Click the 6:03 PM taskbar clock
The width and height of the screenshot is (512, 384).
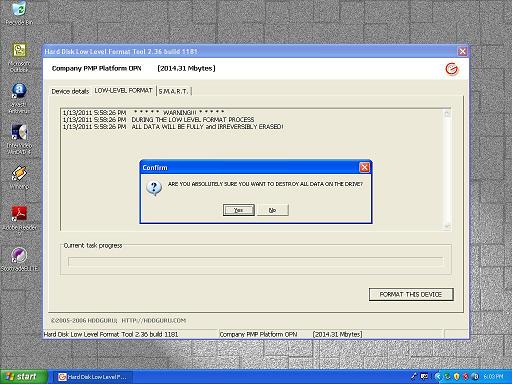(x=493, y=377)
